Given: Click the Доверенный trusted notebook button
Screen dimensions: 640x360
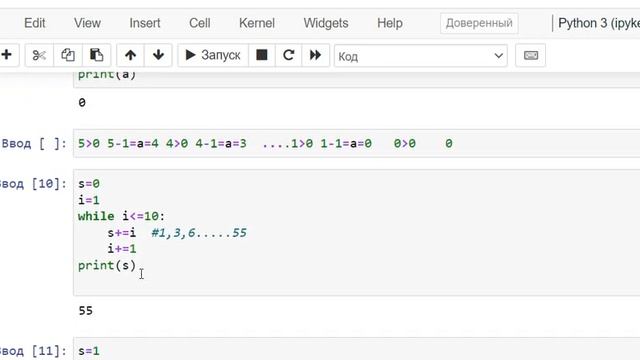Looking at the screenshot, I should [x=479, y=23].
